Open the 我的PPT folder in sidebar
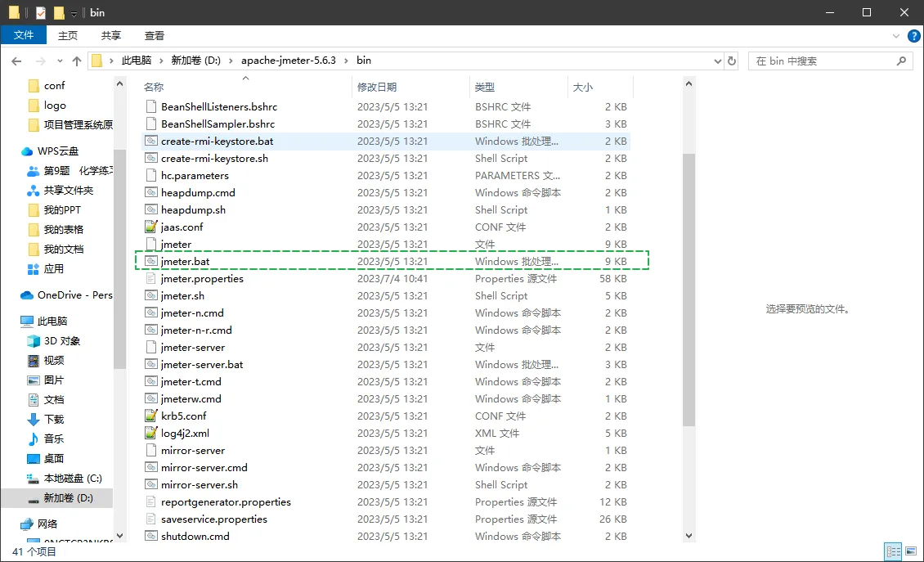924x562 pixels. point(62,210)
